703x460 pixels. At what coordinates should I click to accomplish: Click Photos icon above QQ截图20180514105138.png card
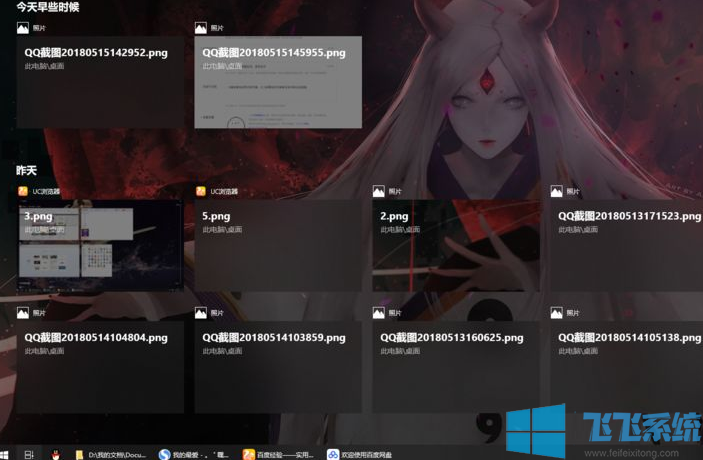point(557,313)
